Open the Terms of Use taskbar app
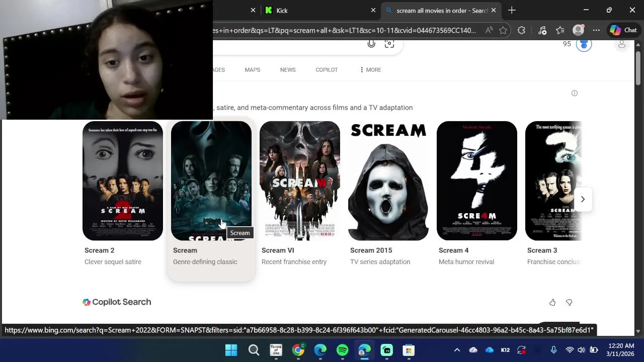 click(x=276, y=350)
